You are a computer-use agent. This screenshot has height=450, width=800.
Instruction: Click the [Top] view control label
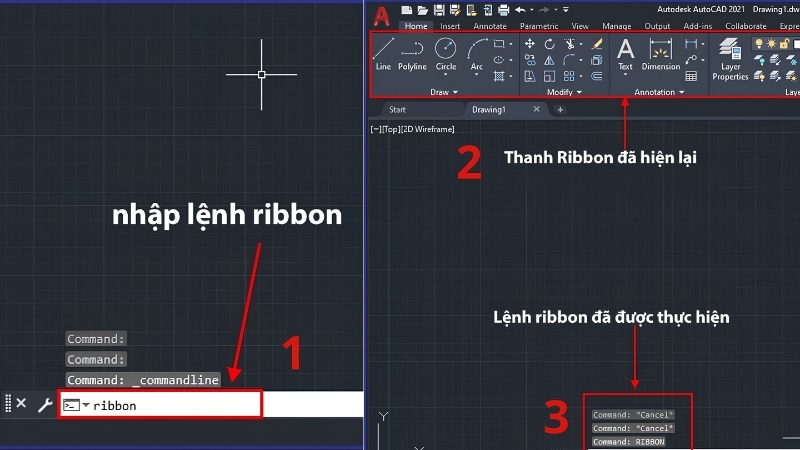391,129
